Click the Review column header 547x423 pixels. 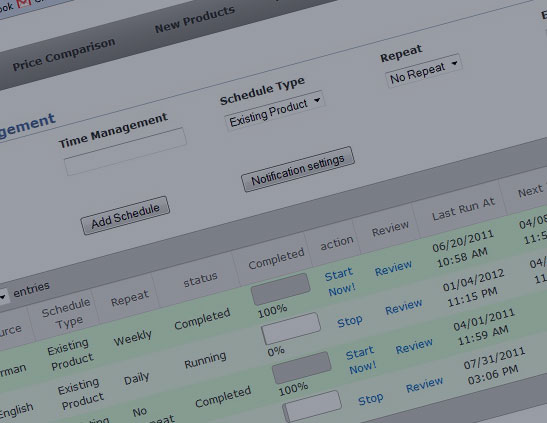click(x=390, y=228)
